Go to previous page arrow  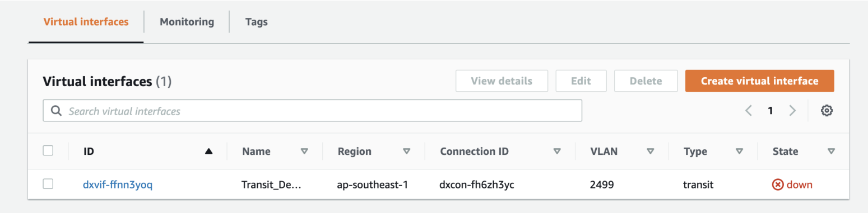749,111
